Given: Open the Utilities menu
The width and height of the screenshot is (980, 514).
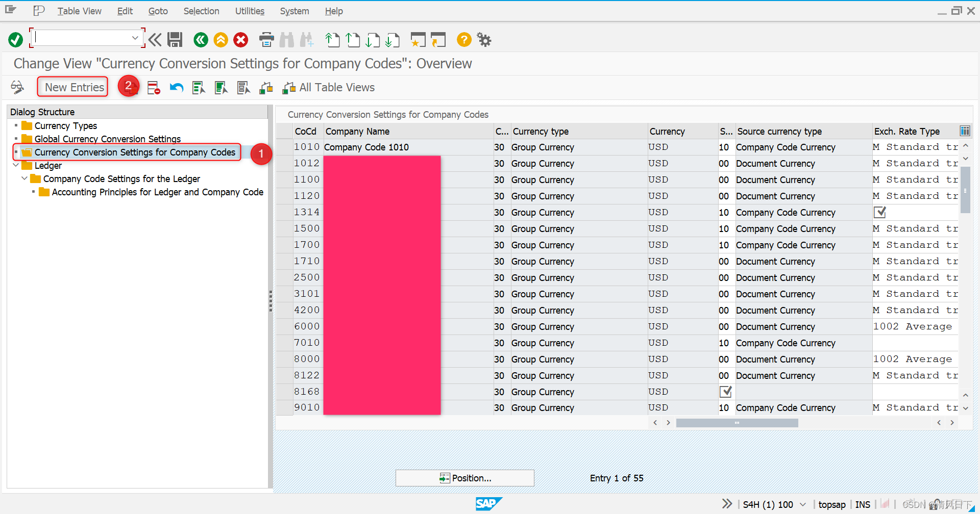Looking at the screenshot, I should (x=250, y=11).
